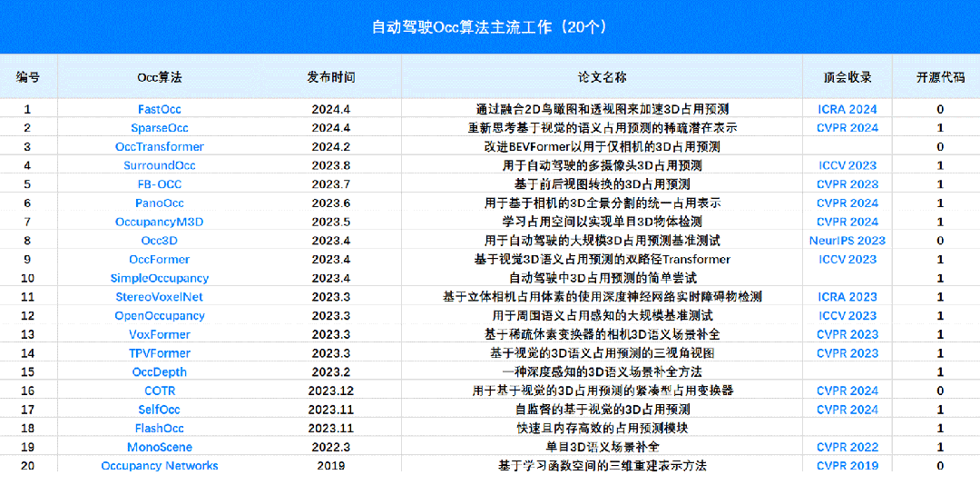Select release date 2024.2 cell
The image size is (980, 485).
330,147
